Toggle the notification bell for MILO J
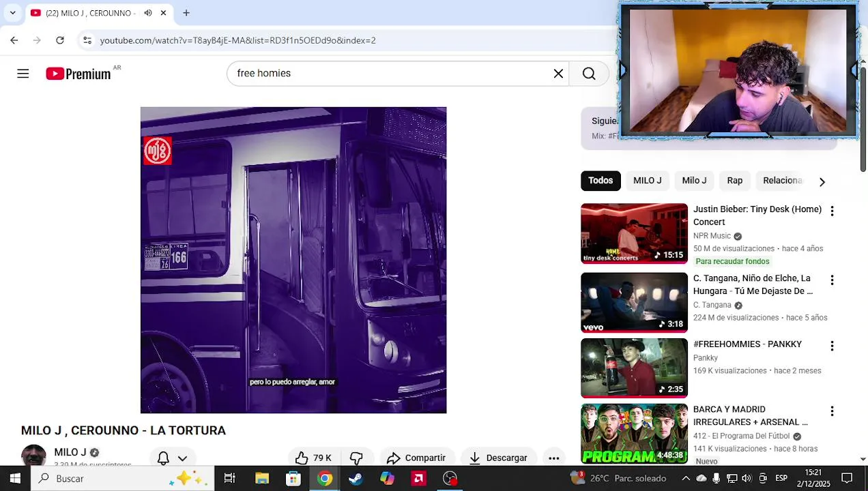868x491 pixels. point(163,458)
